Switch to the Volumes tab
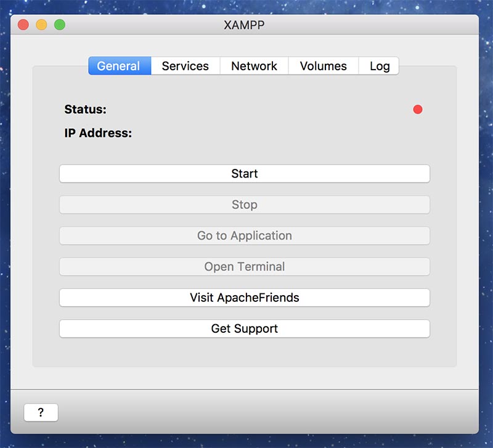Image resolution: width=493 pixels, height=448 pixels. (x=323, y=66)
